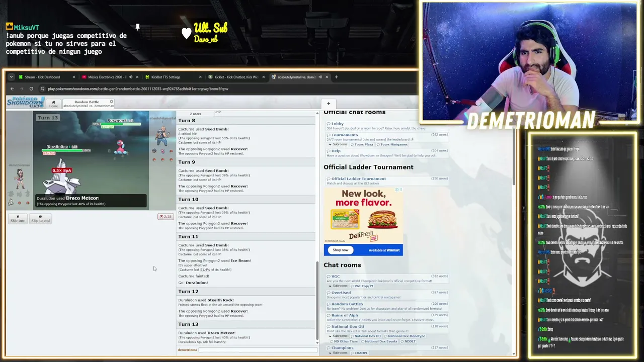Click the chat rooms list scrollbar thumb
The image size is (644, 362).
pos(514,157)
